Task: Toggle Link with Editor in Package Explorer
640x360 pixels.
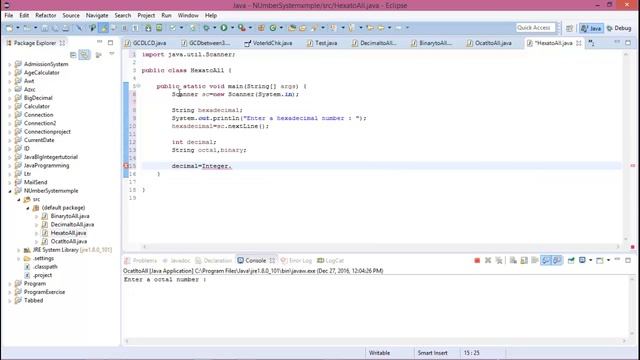Action: tap(84, 55)
